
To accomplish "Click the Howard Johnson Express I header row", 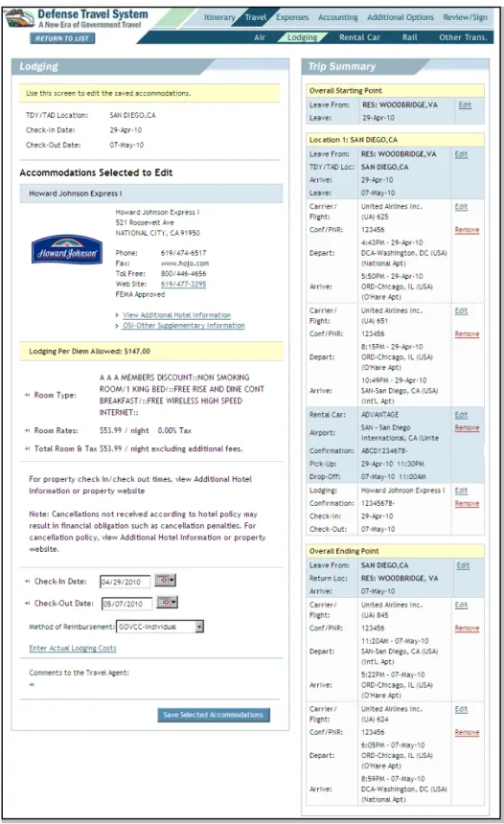I will click(150, 194).
